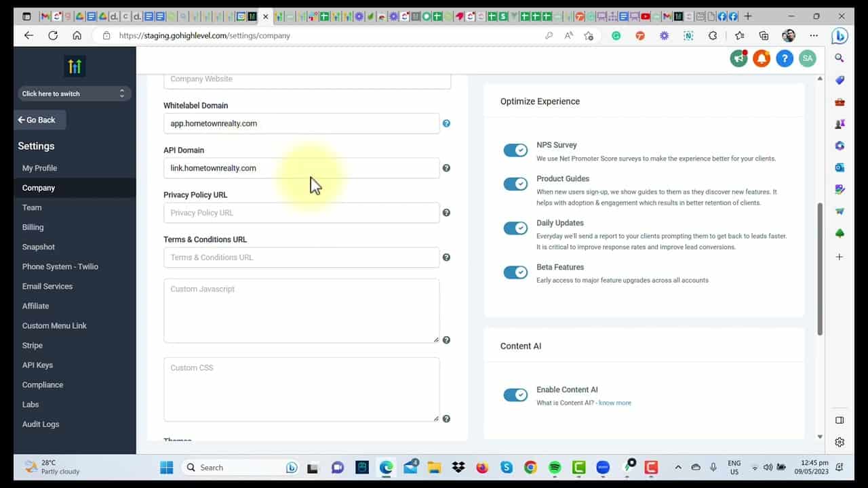The width and height of the screenshot is (868, 488).
Task: Click the blue help question mark icon
Action: (785, 59)
